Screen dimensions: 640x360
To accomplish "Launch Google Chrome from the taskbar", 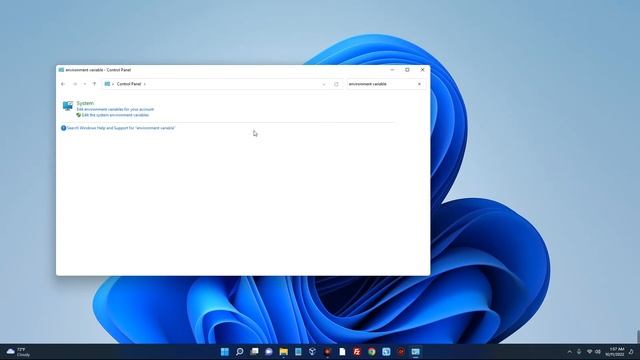I will pyautogui.click(x=371, y=352).
